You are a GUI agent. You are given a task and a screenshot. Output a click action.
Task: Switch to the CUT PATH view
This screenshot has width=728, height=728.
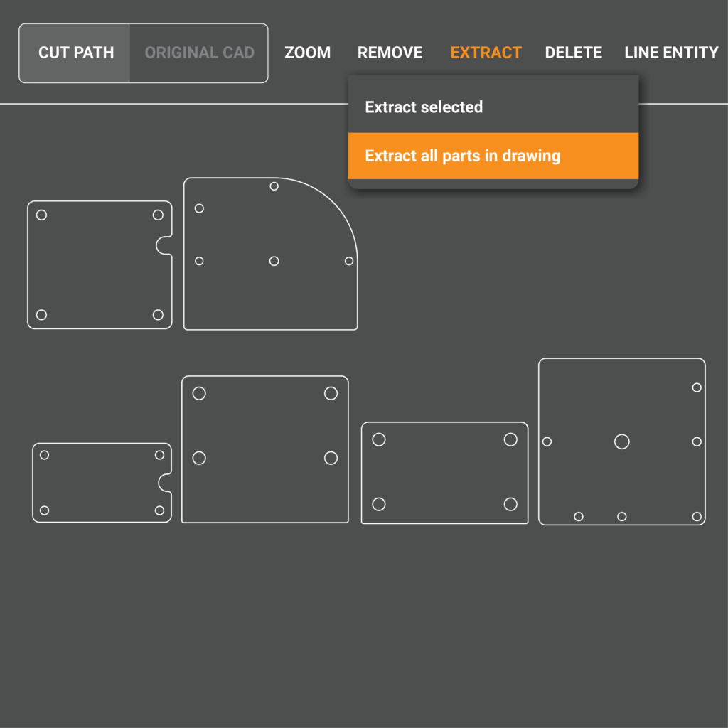click(x=75, y=53)
